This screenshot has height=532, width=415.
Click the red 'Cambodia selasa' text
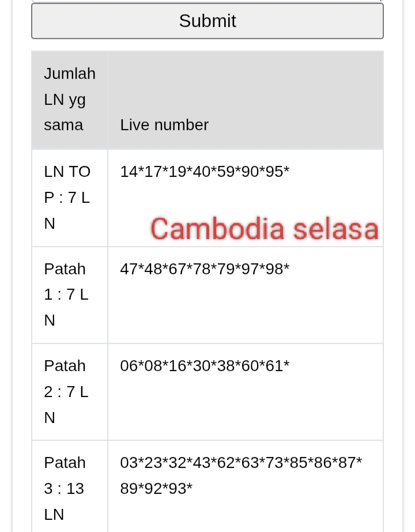pyautogui.click(x=265, y=229)
